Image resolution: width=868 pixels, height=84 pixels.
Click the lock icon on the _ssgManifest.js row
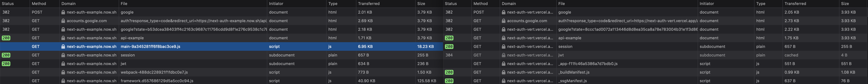click(503, 81)
